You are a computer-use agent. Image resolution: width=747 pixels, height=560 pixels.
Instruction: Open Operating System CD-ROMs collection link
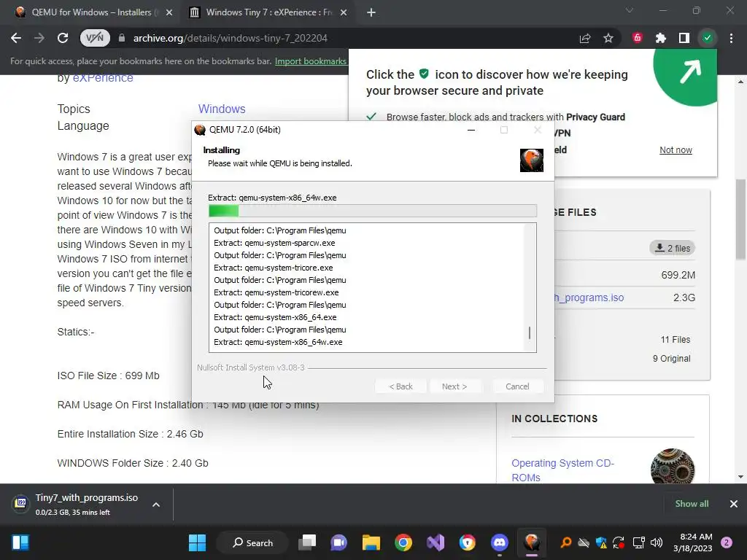click(562, 470)
